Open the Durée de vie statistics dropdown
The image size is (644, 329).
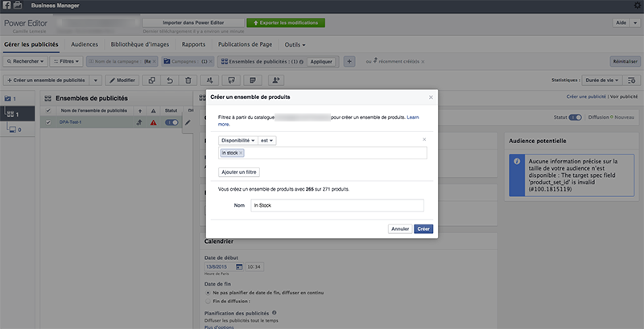pyautogui.click(x=602, y=80)
